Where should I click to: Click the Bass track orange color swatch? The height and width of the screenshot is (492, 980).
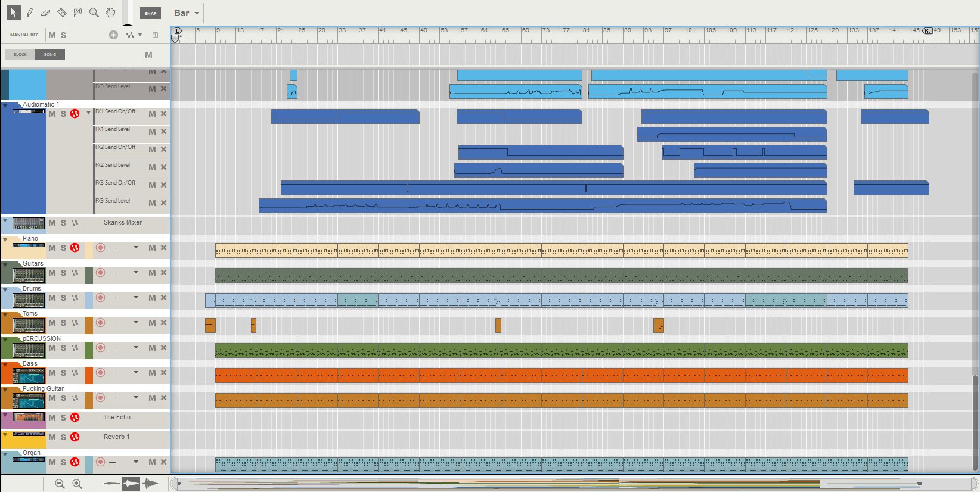[x=89, y=375]
